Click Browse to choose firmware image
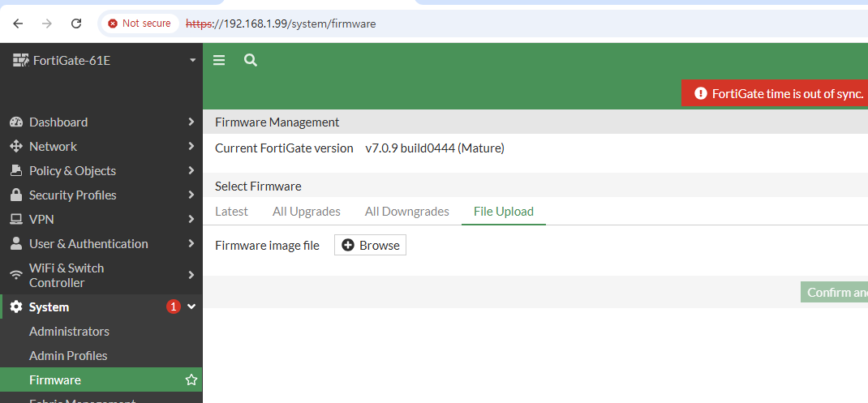868x403 pixels. 371,245
